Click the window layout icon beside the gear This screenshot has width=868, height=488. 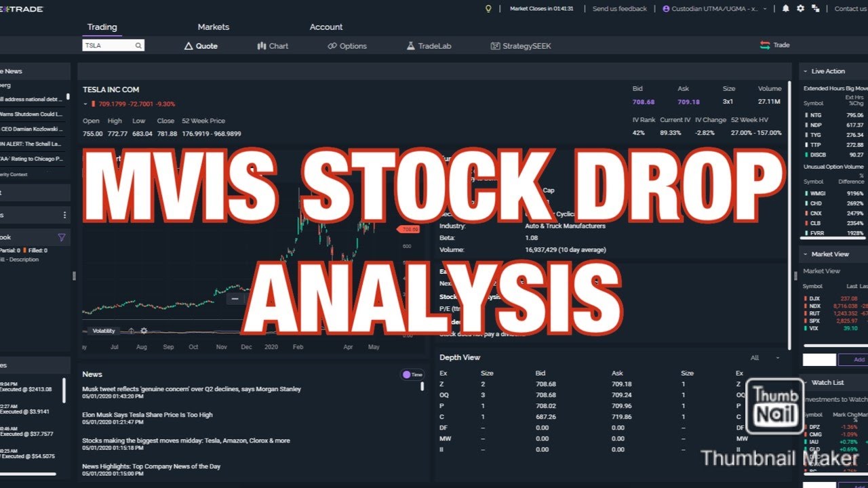tap(815, 9)
